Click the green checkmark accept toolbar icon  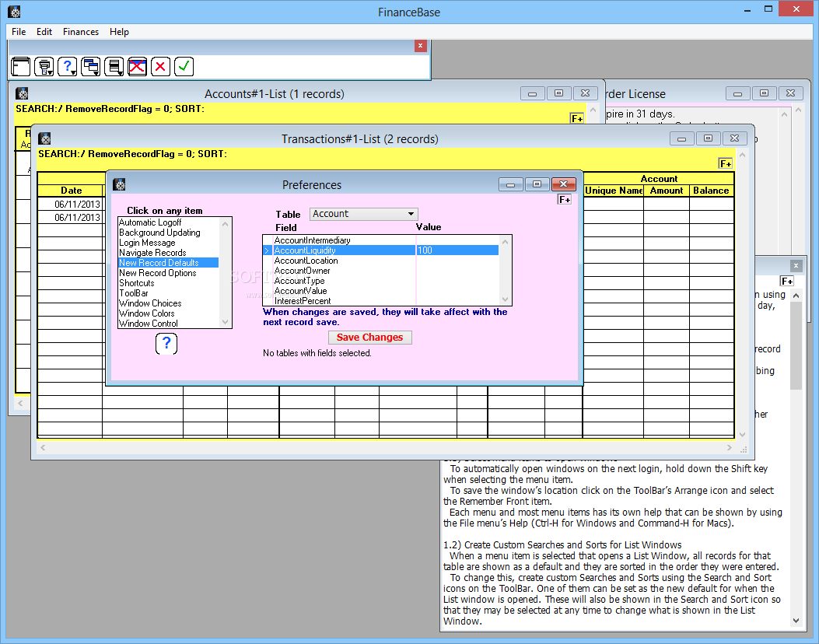(x=184, y=67)
